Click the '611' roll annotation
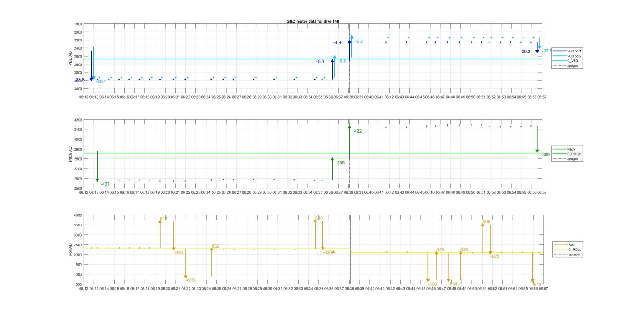This screenshot has width=644, height=319. pos(163,219)
